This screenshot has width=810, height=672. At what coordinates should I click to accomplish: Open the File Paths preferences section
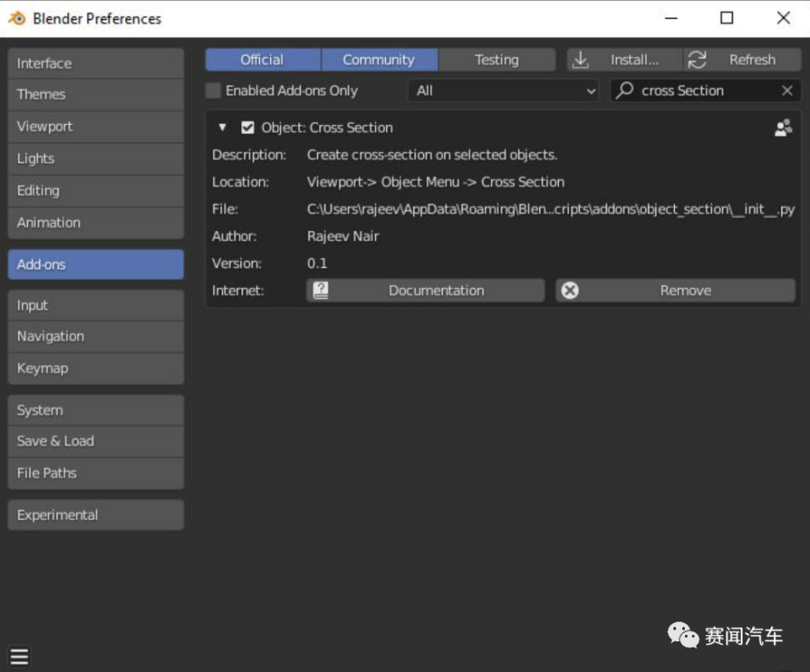[x=95, y=473]
